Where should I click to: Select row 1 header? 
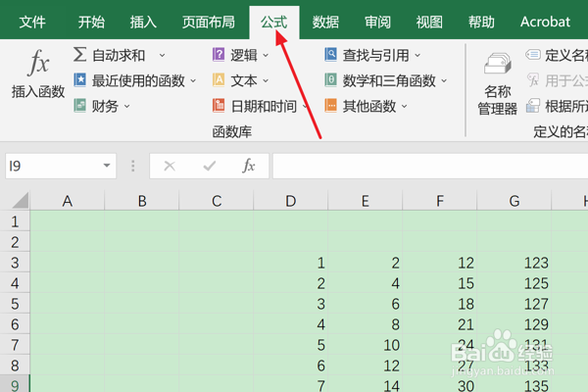[15, 221]
